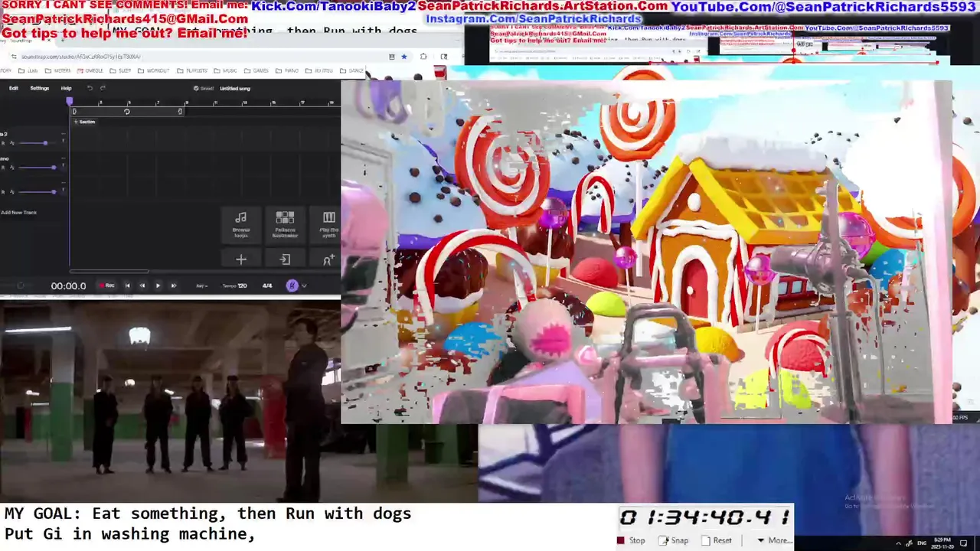Jump to the start of the song
This screenshot has height=551, width=980.
[x=127, y=285]
